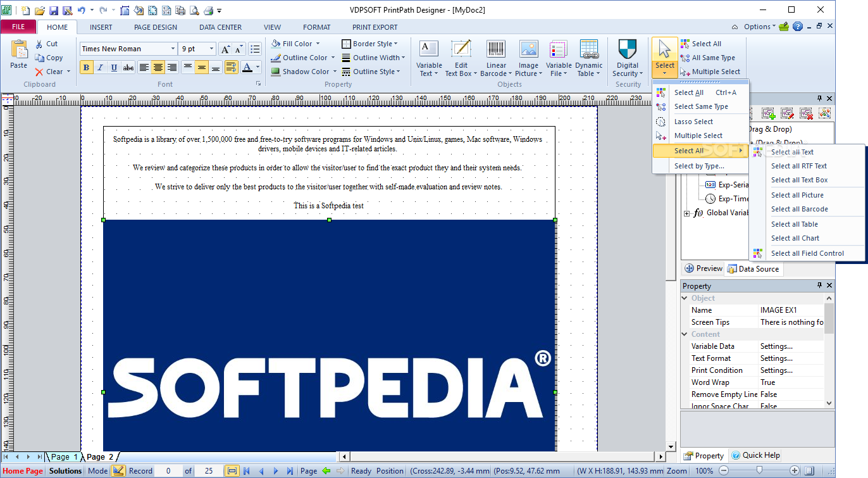Set vertical alignment to bottom
This screenshot has height=478, width=868.
tap(216, 68)
